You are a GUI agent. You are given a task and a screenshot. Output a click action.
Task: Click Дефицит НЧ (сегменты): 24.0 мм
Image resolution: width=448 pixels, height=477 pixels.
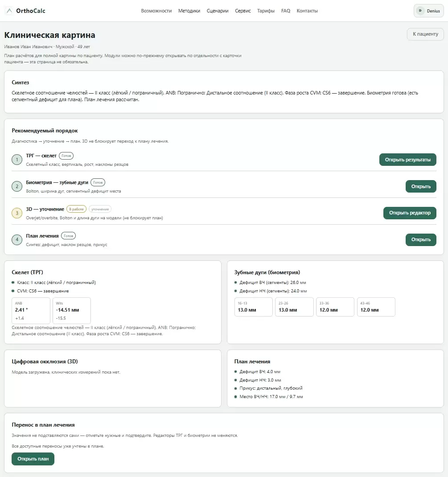[x=273, y=291]
